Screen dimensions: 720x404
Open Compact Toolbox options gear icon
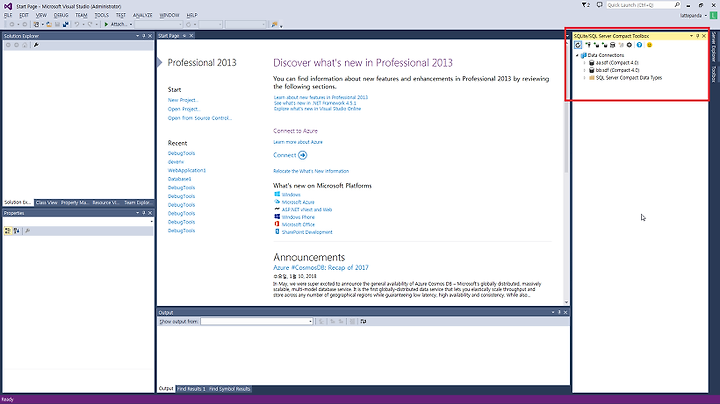coord(630,45)
